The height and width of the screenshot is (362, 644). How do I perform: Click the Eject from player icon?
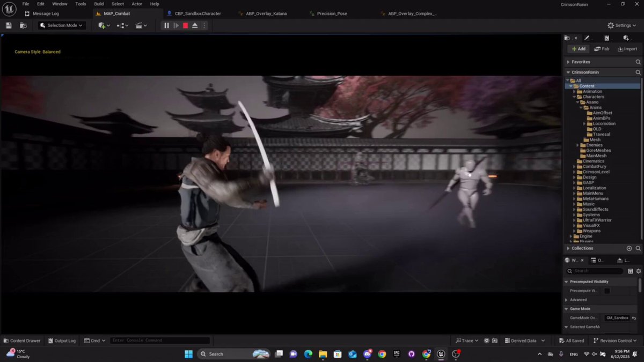[195, 25]
